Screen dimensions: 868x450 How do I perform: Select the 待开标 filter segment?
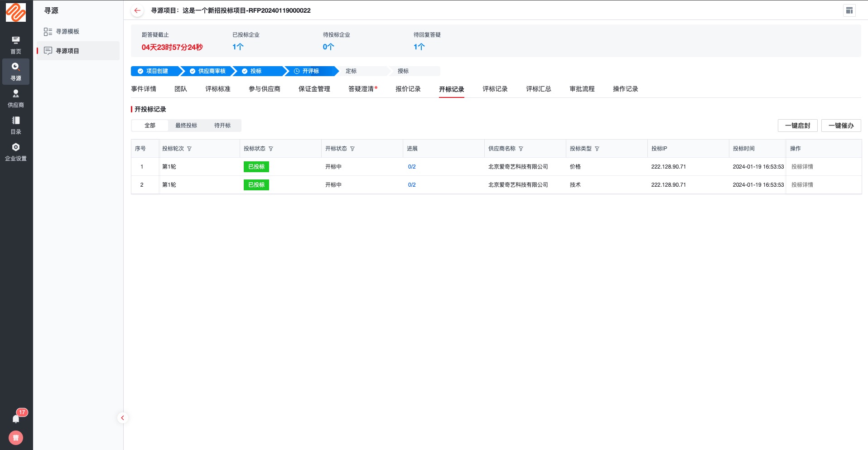point(222,126)
